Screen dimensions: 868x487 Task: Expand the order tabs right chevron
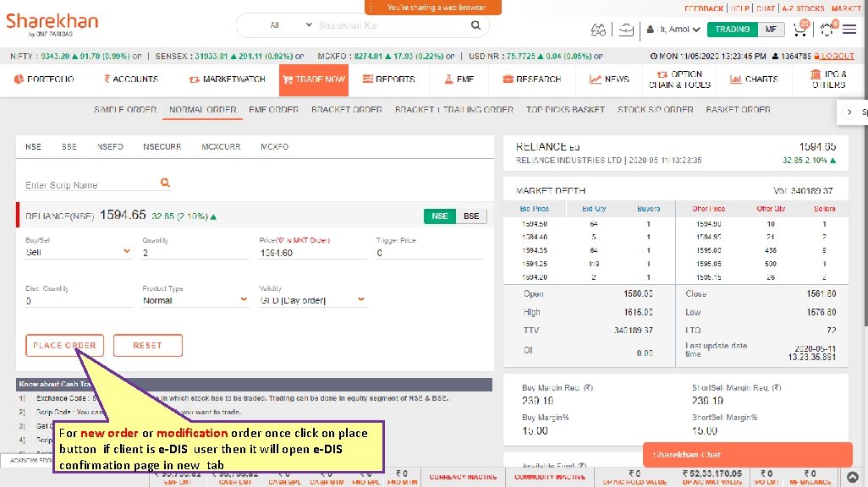point(849,112)
